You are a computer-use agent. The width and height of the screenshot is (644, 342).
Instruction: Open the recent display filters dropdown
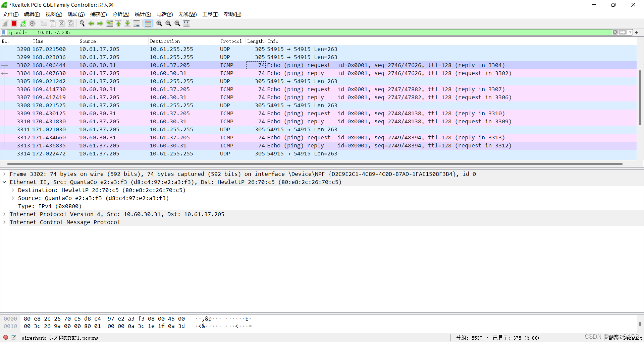[630, 32]
